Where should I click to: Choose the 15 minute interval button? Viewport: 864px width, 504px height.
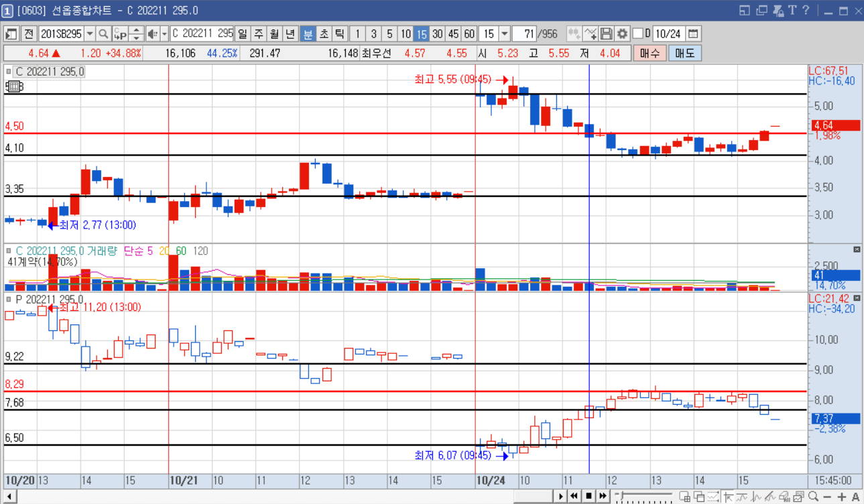422,34
